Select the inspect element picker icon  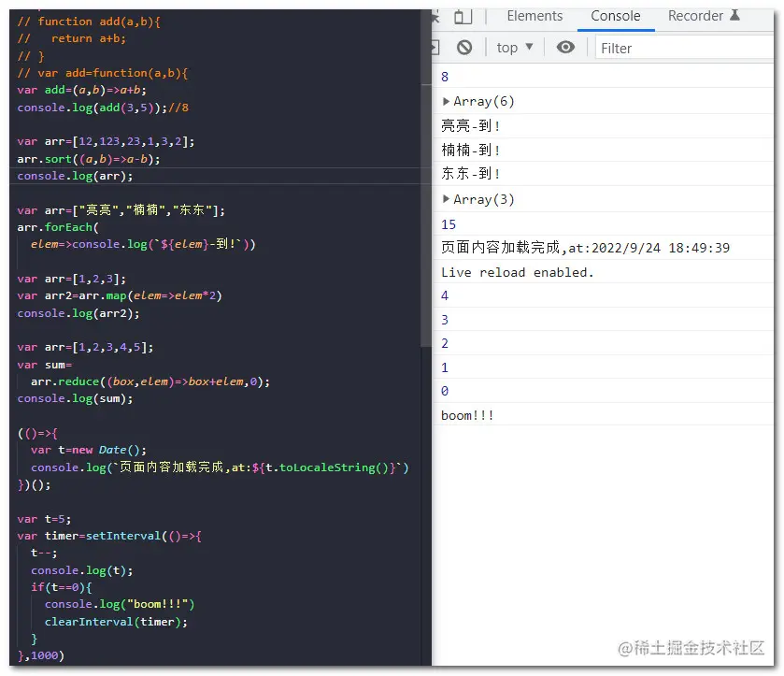(x=435, y=17)
